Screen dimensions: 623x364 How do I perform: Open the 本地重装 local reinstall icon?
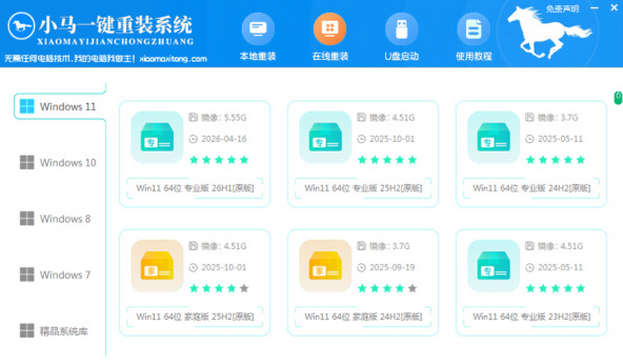tap(258, 28)
